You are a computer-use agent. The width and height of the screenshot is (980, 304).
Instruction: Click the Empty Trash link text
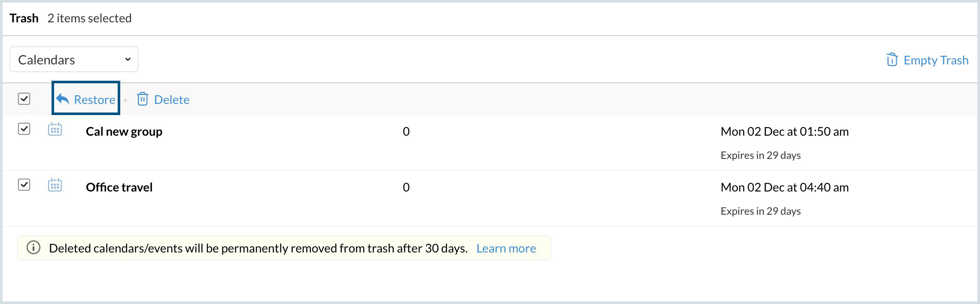(x=935, y=60)
